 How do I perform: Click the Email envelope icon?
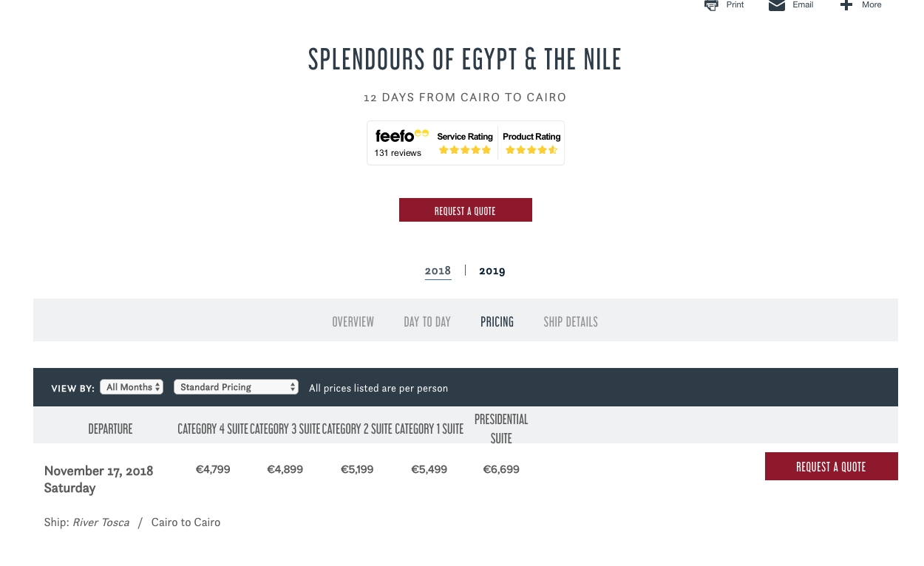[776, 5]
